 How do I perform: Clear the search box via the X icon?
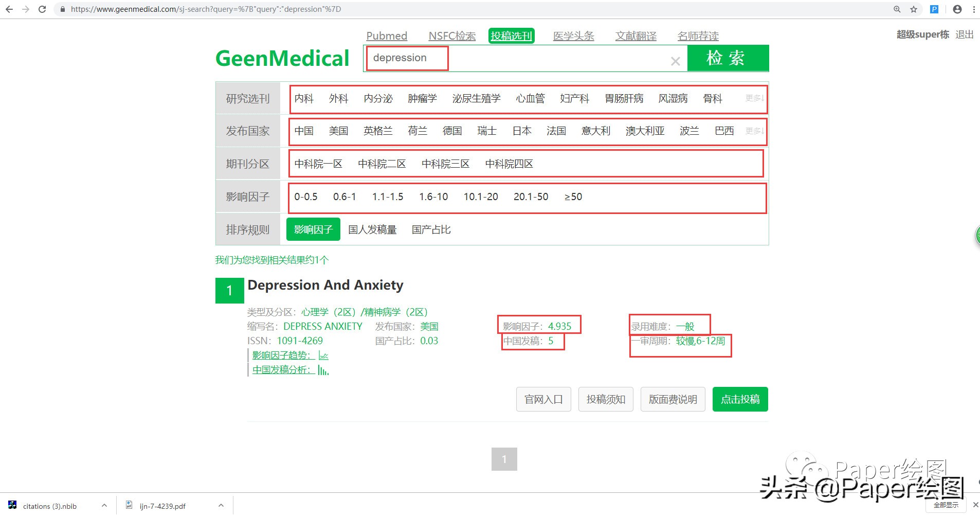(675, 61)
